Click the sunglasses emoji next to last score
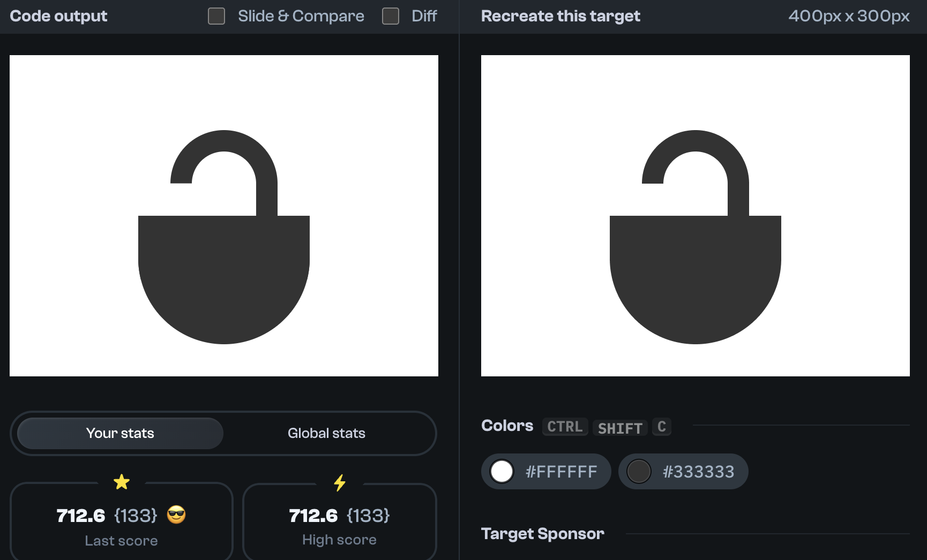Viewport: 927px width, 560px height. [x=176, y=515]
